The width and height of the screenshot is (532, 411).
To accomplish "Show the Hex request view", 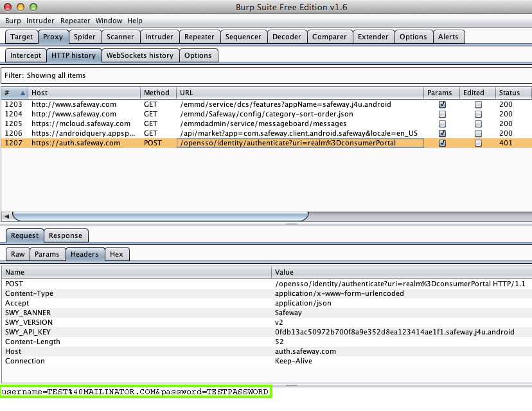I will (116, 254).
